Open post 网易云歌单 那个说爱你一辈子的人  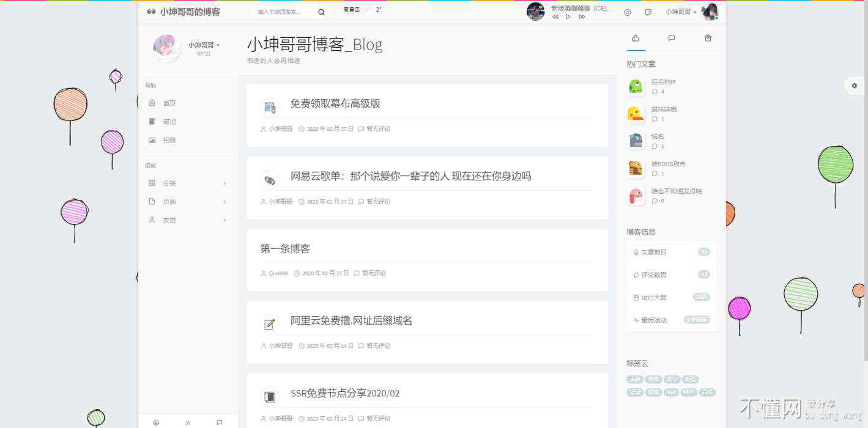point(410,177)
